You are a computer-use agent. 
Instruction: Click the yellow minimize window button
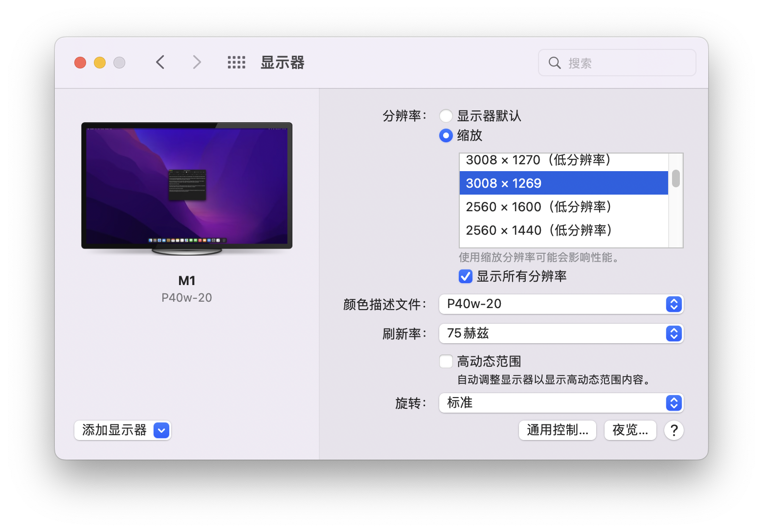click(x=100, y=63)
